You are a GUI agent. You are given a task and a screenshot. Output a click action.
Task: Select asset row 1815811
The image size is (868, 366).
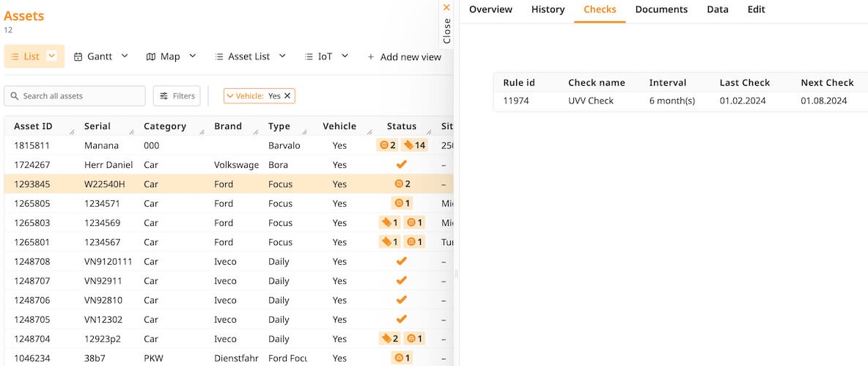tap(229, 145)
